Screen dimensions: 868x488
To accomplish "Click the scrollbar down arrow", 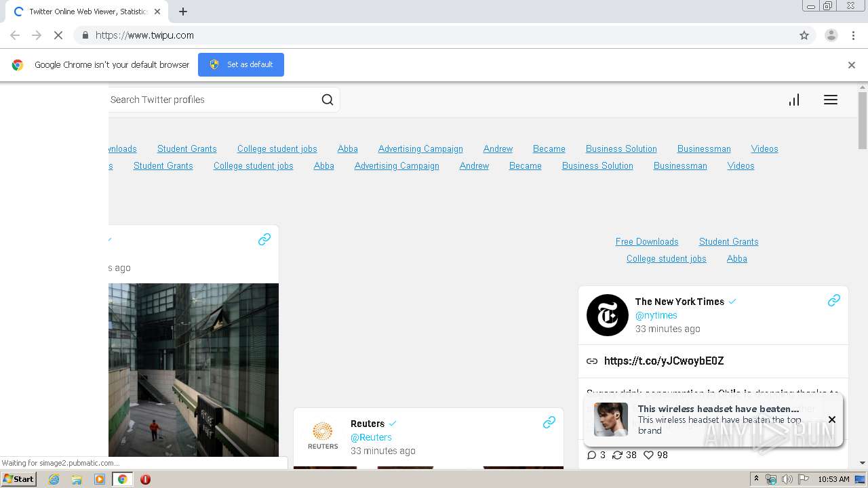I will click(x=863, y=464).
